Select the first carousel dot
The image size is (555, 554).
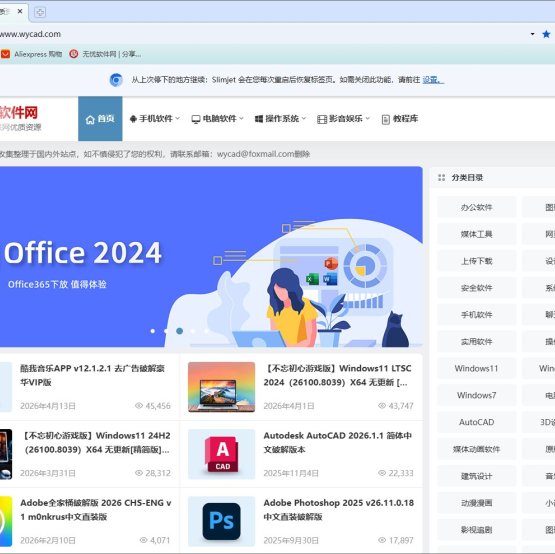click(153, 331)
